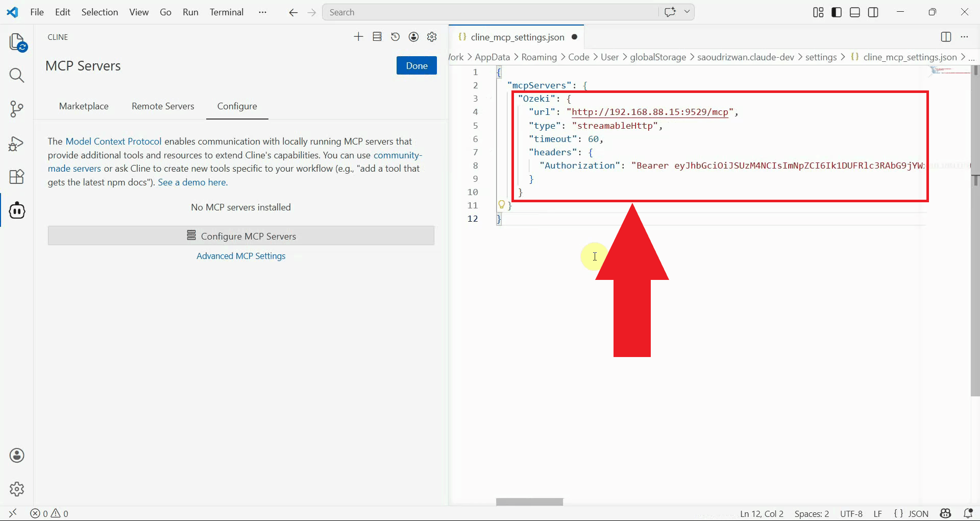Open the Explorer view in activity bar

(17, 42)
